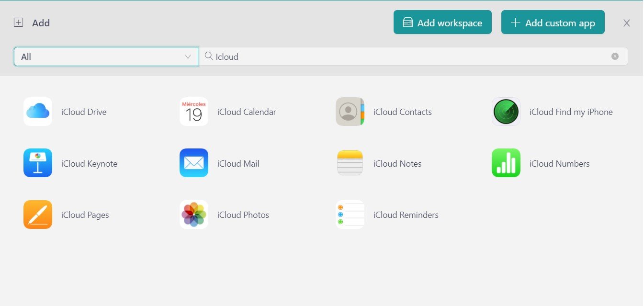The height and width of the screenshot is (306, 644).
Task: Click the Add custom app button
Action: click(x=553, y=22)
